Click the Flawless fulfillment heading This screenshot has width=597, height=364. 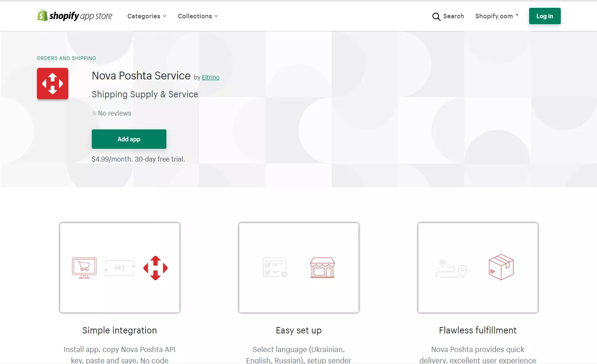point(478,330)
